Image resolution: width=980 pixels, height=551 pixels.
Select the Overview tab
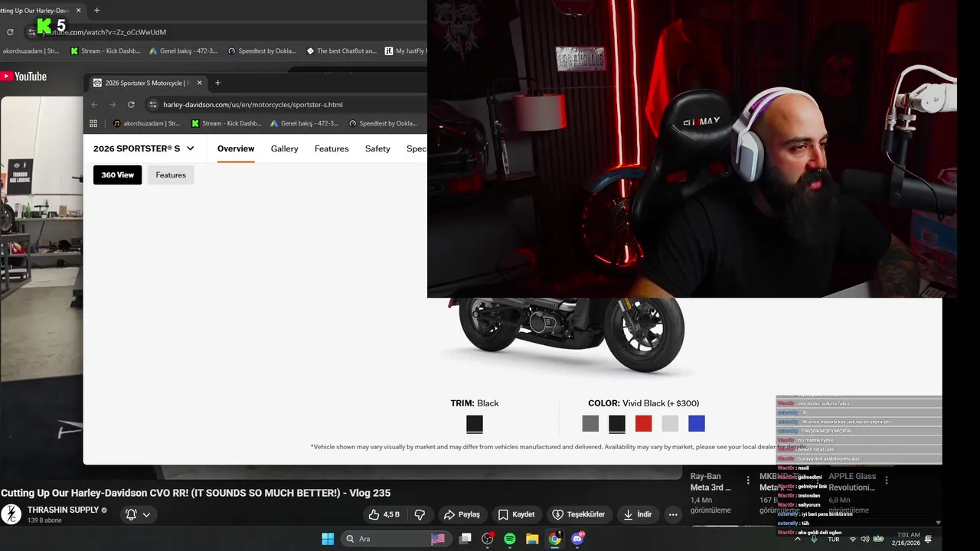click(236, 148)
